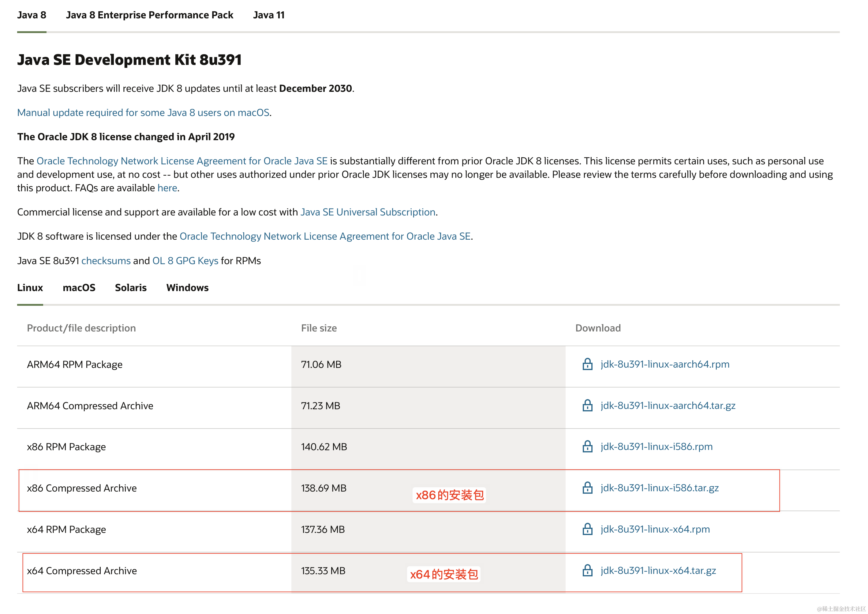This screenshot has width=868, height=614.
Task: Switch to the Solaris downloads tab
Action: coord(131,288)
